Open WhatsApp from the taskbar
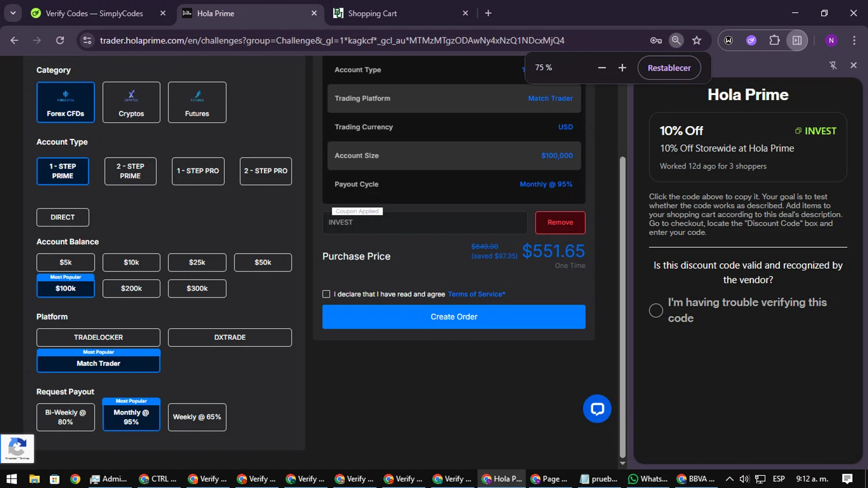 pos(649,479)
